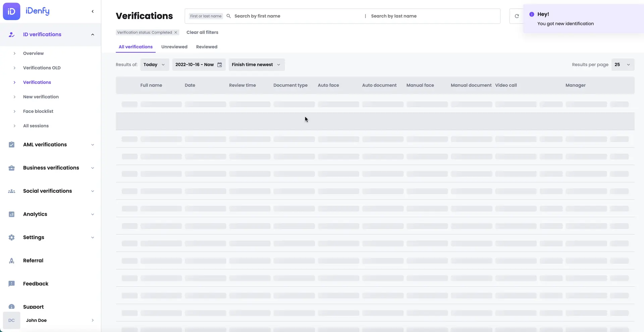Viewport: 644px width, 332px height.
Task: Open the calendar icon in date range
Action: (x=220, y=65)
